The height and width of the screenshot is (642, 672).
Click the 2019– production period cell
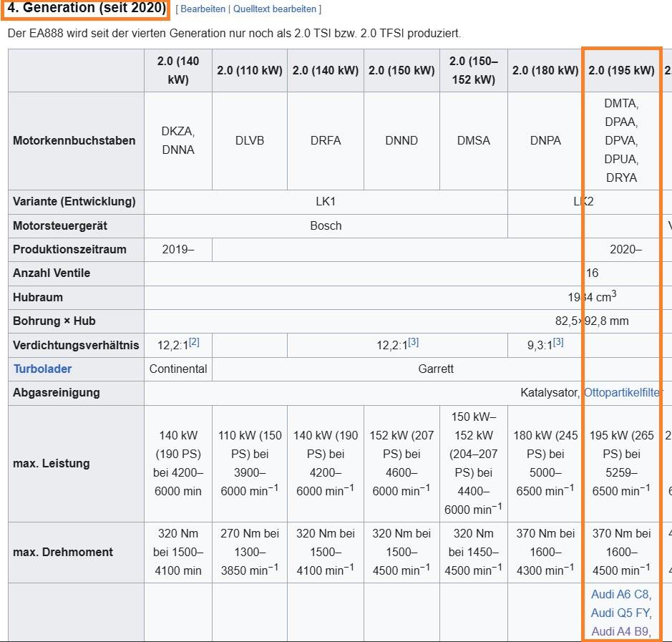(x=178, y=250)
